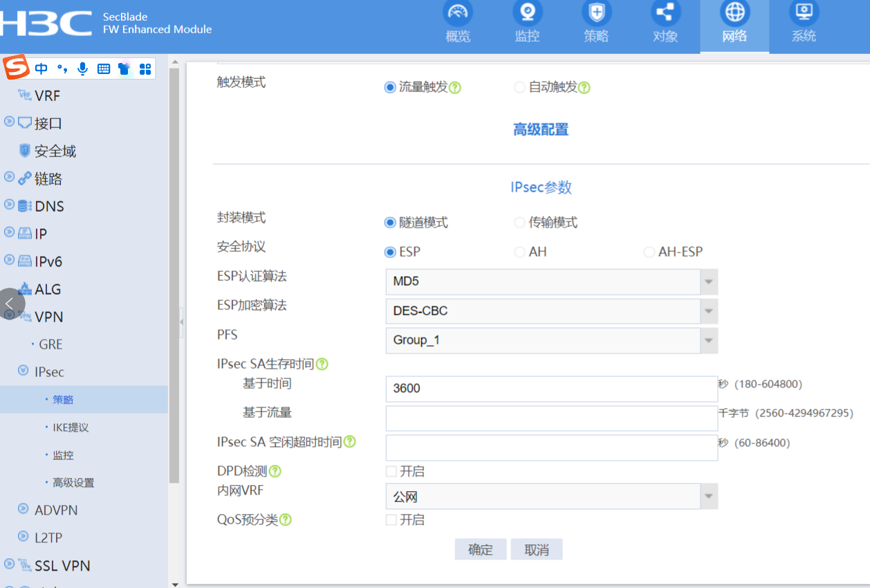
Task: Enable the DPD检测 checkbox
Action: tap(391, 472)
